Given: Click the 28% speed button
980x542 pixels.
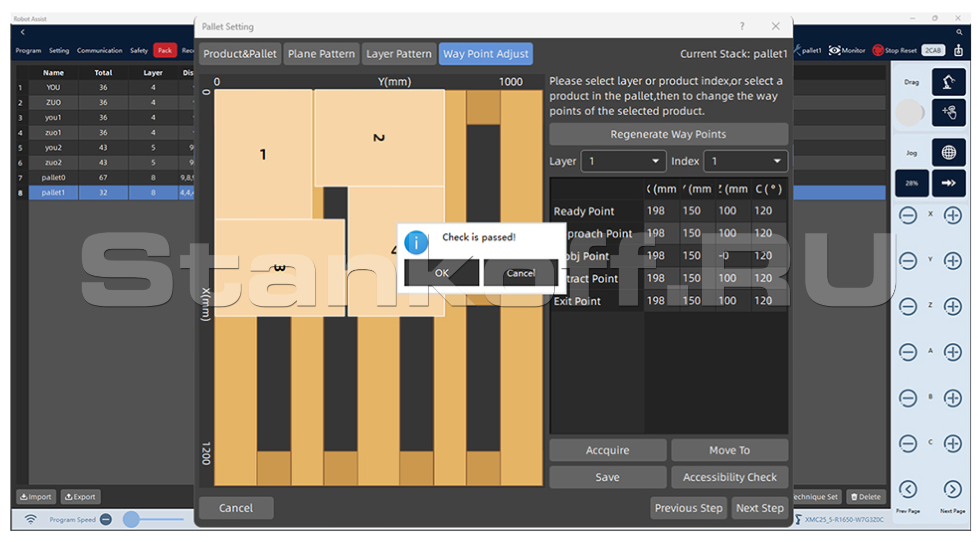Looking at the screenshot, I should (912, 183).
